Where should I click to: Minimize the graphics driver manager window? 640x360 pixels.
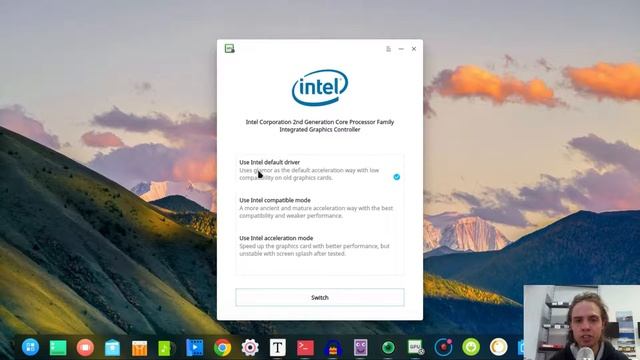tap(401, 49)
